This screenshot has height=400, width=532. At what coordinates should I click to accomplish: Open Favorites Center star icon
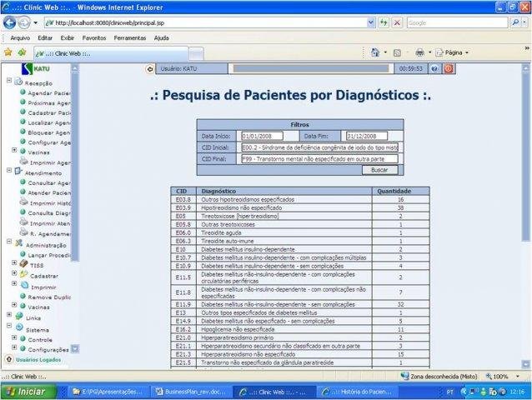(x=8, y=52)
